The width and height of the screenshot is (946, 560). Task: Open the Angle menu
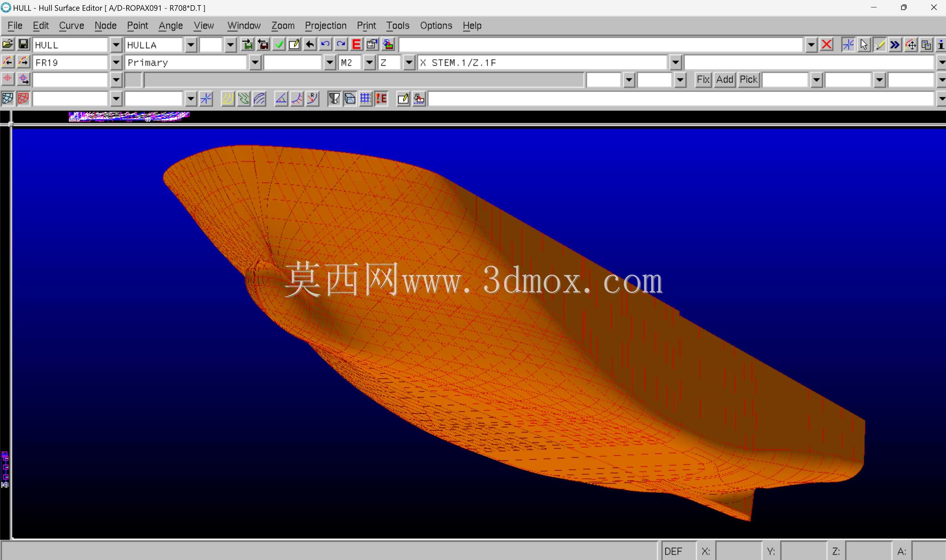tap(171, 25)
